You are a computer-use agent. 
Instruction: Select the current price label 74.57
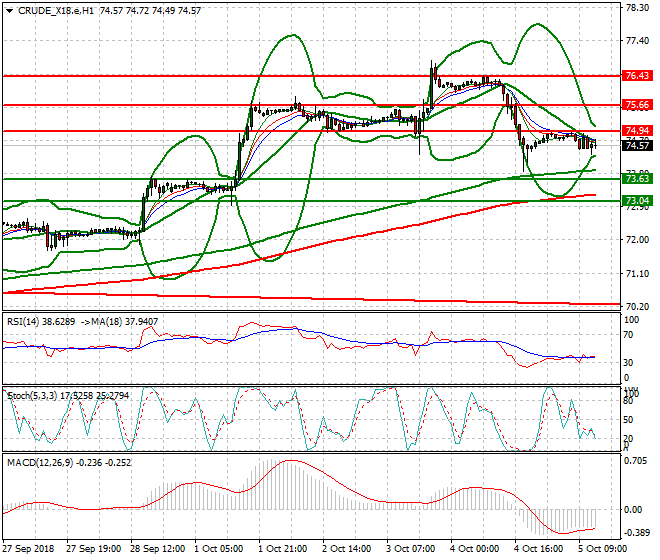pyautogui.click(x=638, y=146)
